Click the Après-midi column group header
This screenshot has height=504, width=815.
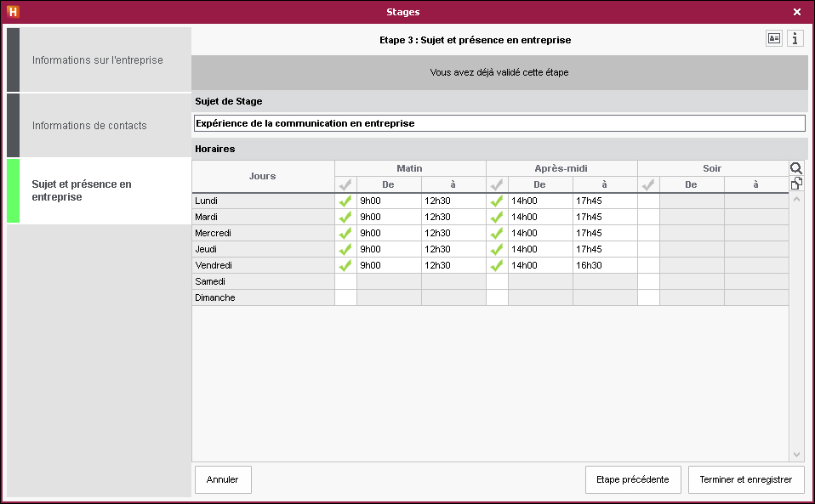(561, 168)
